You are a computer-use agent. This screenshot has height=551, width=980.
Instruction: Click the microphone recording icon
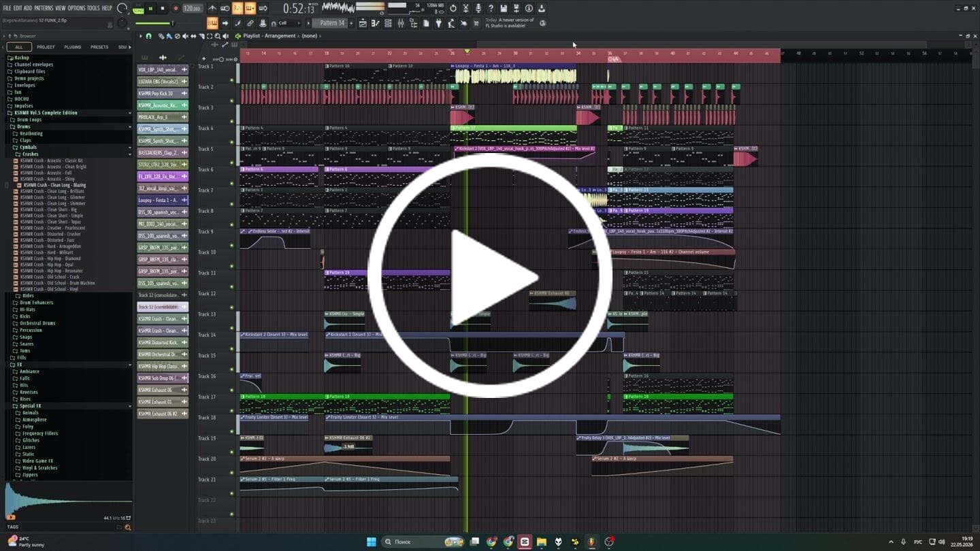tap(478, 8)
